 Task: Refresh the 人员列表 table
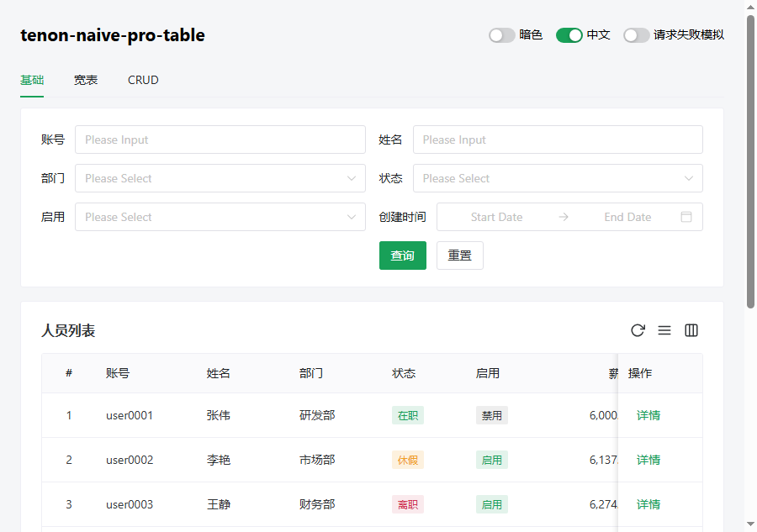[638, 330]
